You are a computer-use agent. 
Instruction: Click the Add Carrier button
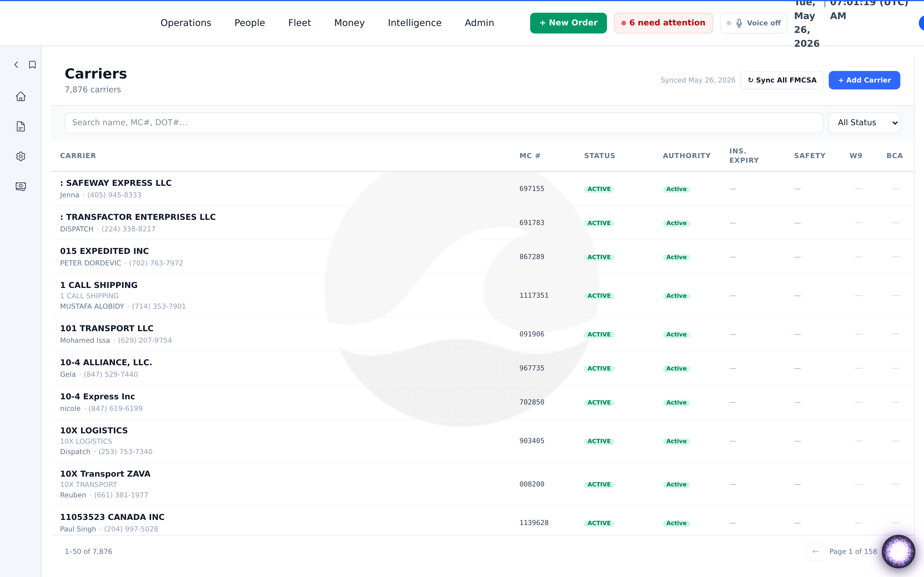tap(865, 80)
